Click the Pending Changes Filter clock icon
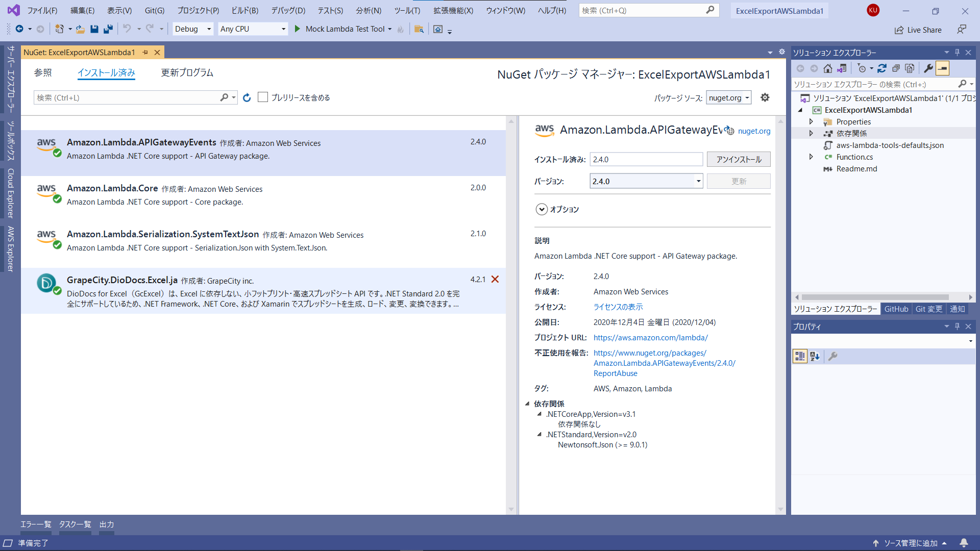The height and width of the screenshot is (551, 980). click(862, 68)
